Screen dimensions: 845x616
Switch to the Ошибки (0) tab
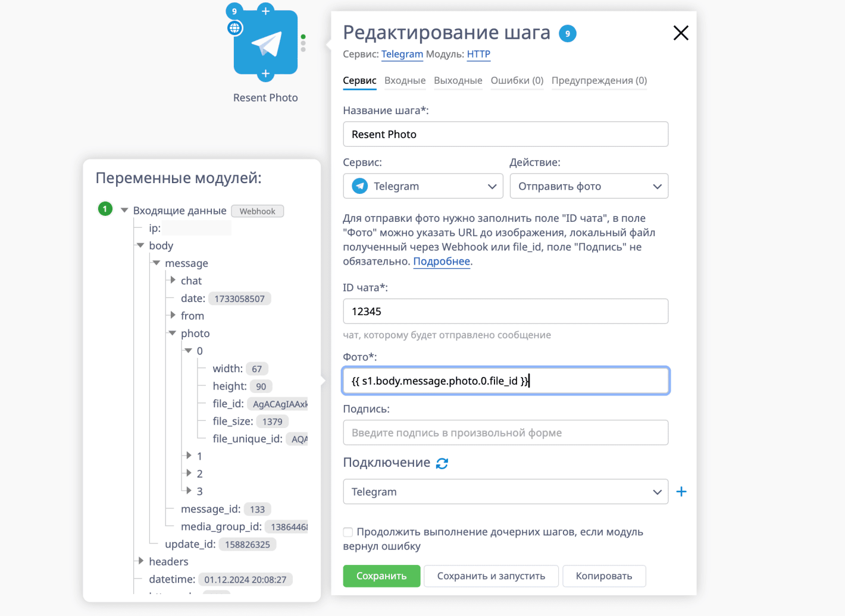pos(517,81)
